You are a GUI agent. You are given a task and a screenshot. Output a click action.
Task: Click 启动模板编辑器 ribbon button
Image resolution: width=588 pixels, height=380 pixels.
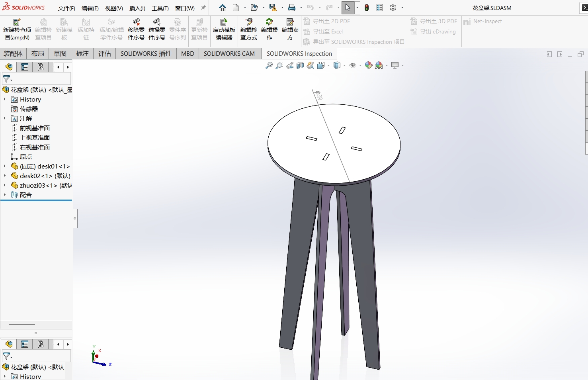[x=224, y=29]
